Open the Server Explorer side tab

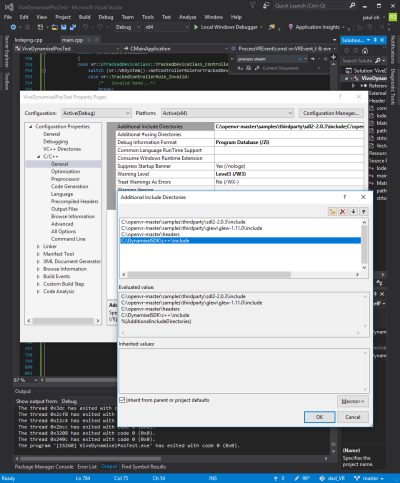click(6, 51)
